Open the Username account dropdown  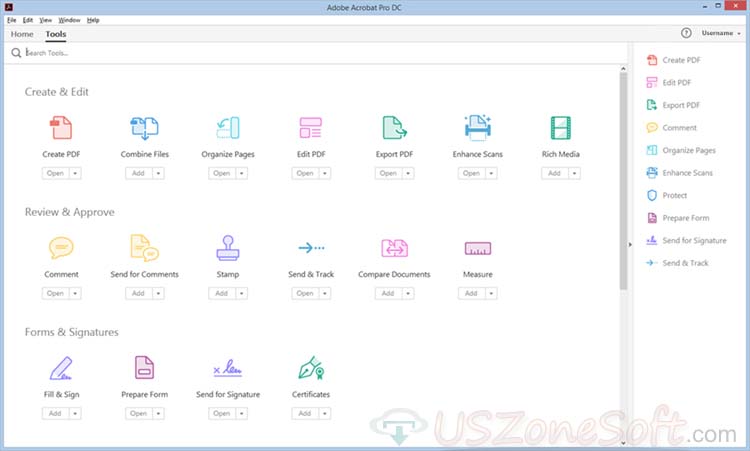coord(721,33)
